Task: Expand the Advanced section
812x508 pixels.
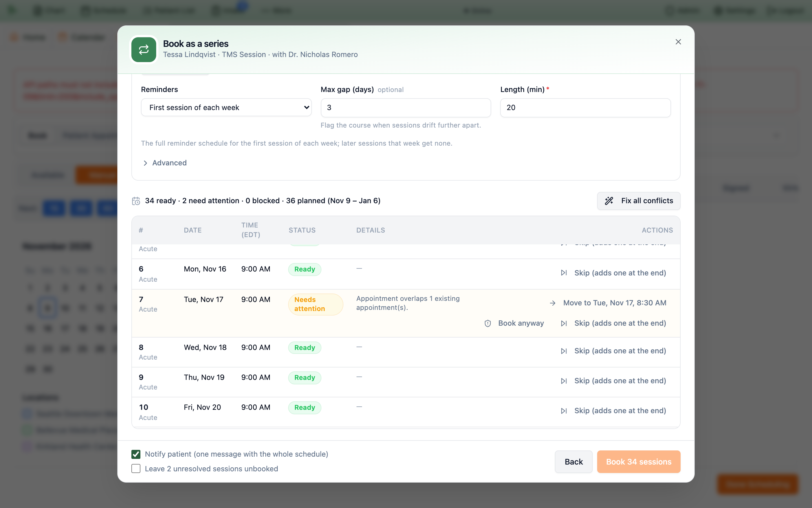Action: coord(164,163)
